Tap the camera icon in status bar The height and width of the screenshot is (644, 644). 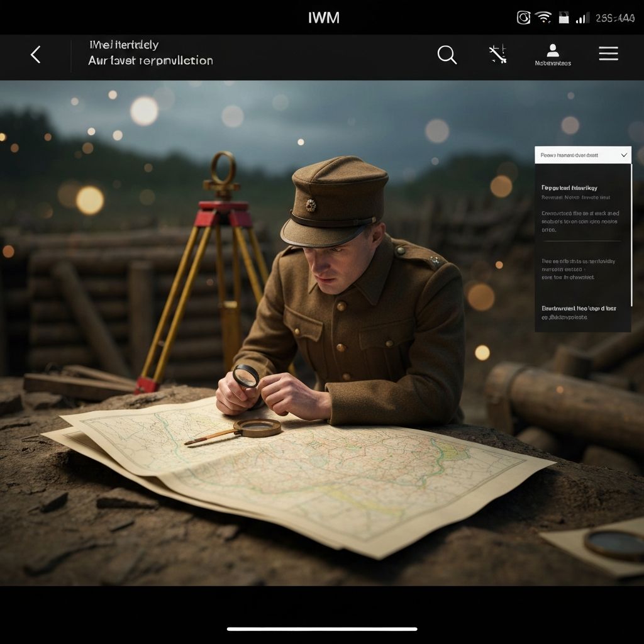[523, 18]
